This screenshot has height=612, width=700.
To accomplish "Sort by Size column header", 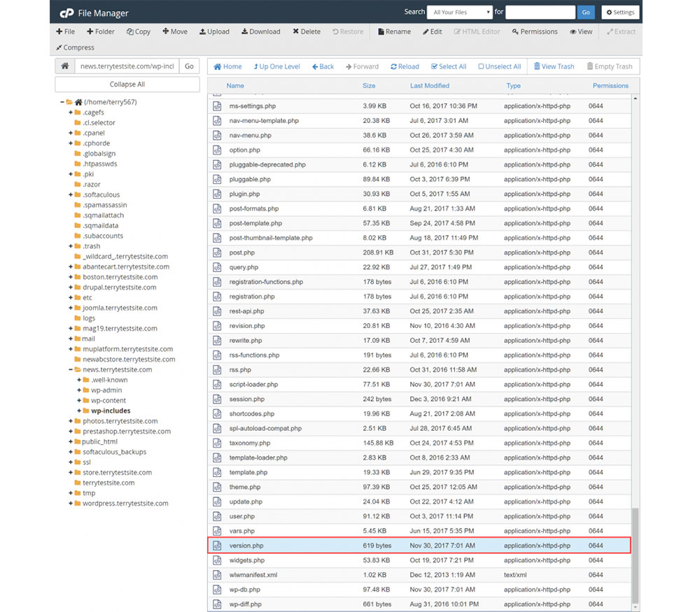I will coord(369,85).
